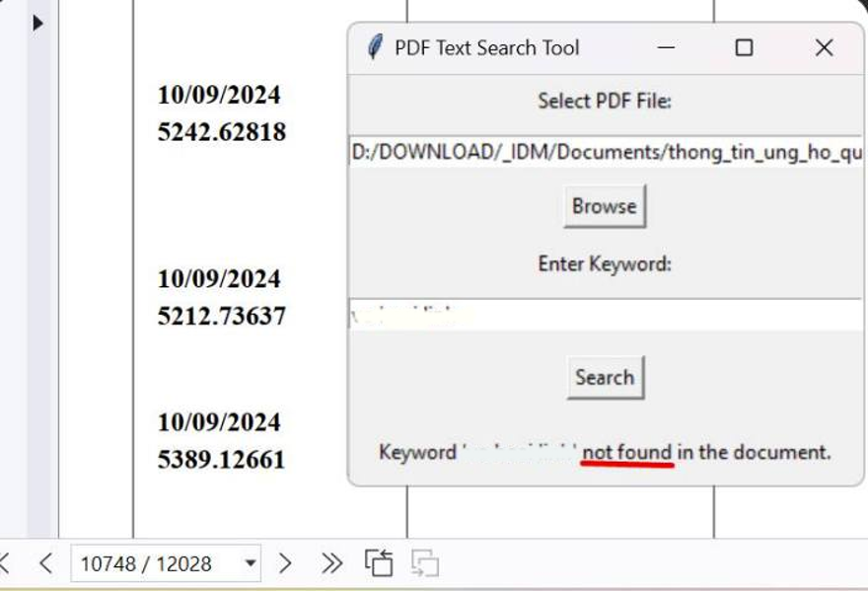868x591 pixels.
Task: Click the previous view icon beside last-page arrows
Action: (379, 563)
